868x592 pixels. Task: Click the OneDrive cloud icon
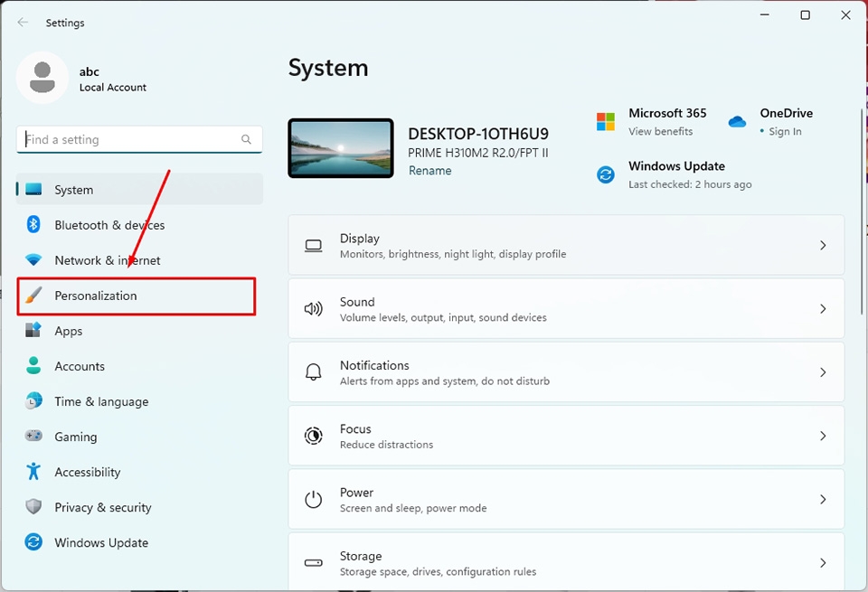tap(738, 122)
